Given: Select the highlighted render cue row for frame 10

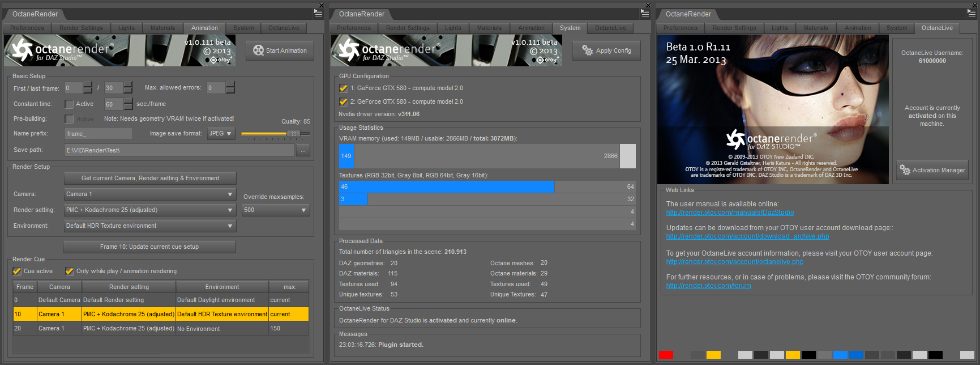Looking at the screenshot, I should [x=161, y=314].
